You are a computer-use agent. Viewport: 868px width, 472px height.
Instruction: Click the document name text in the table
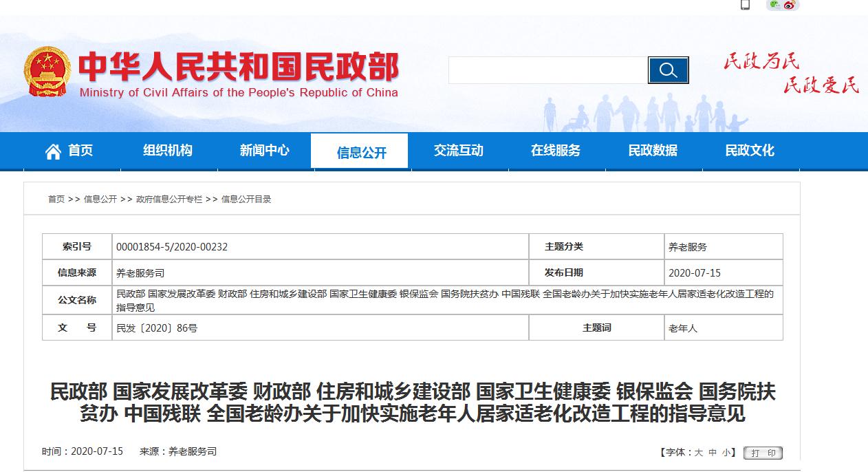point(446,301)
